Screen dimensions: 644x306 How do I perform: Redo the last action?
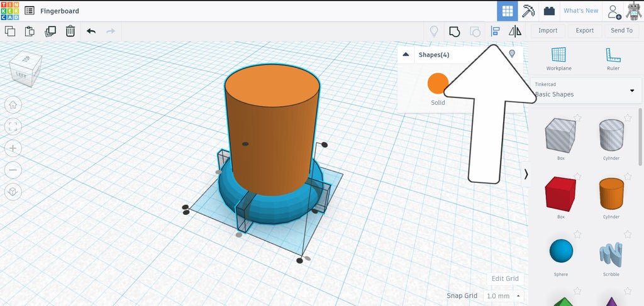pos(111,31)
